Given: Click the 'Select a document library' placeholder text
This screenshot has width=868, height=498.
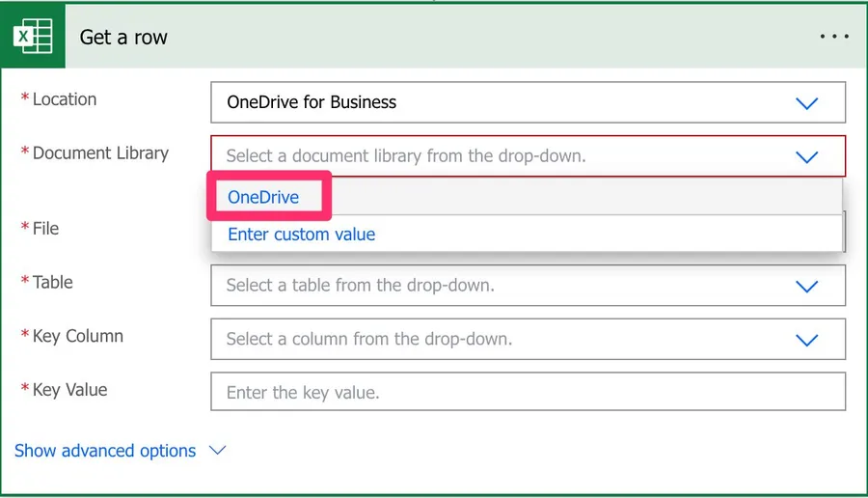Looking at the screenshot, I should [405, 155].
